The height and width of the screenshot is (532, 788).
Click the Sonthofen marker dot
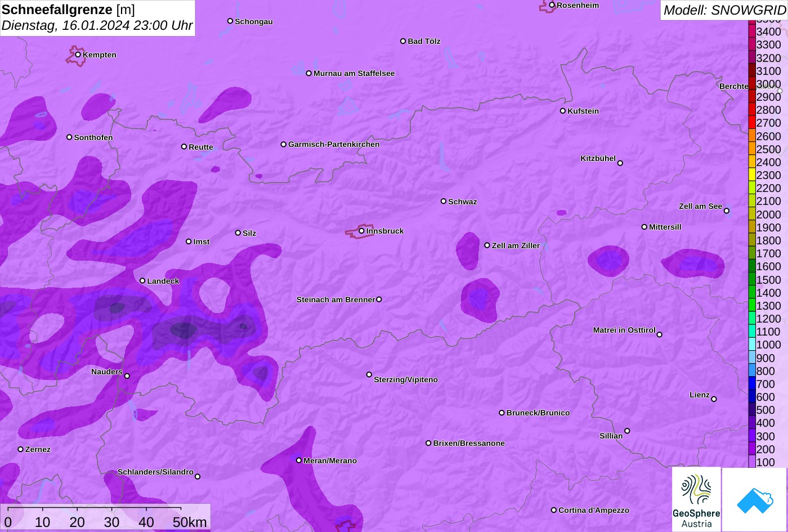point(69,137)
